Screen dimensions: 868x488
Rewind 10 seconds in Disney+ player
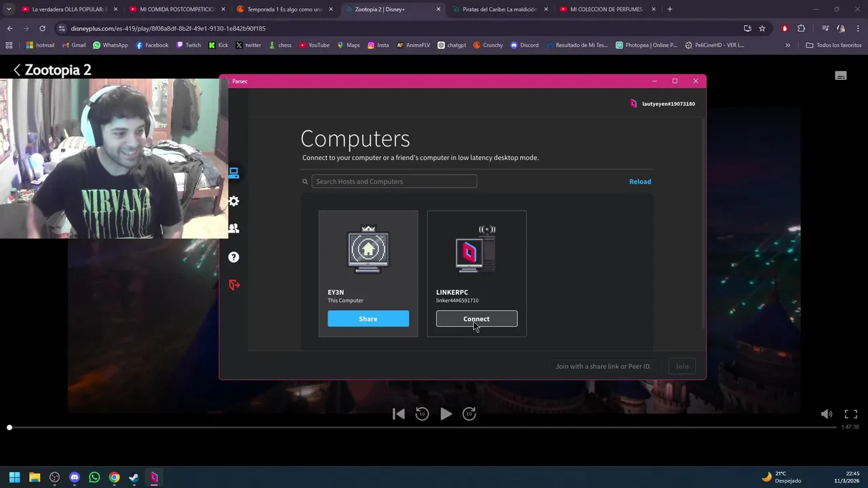pyautogui.click(x=422, y=414)
